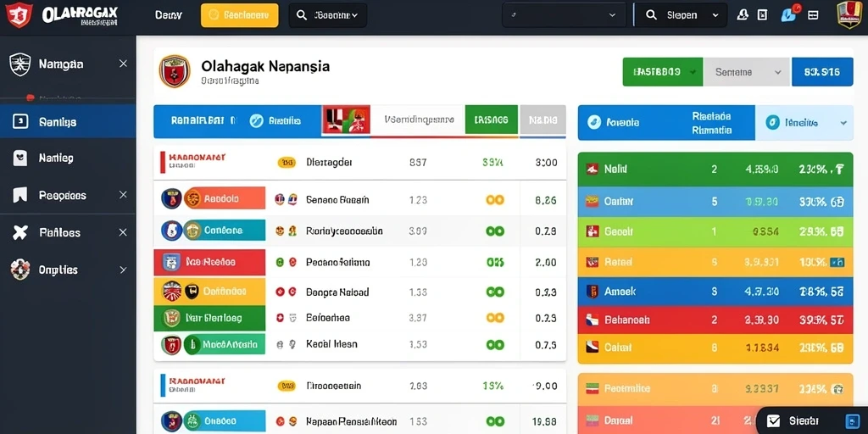The width and height of the screenshot is (868, 434).
Task: Open the chat icon with the red badge
Action: [x=789, y=14]
